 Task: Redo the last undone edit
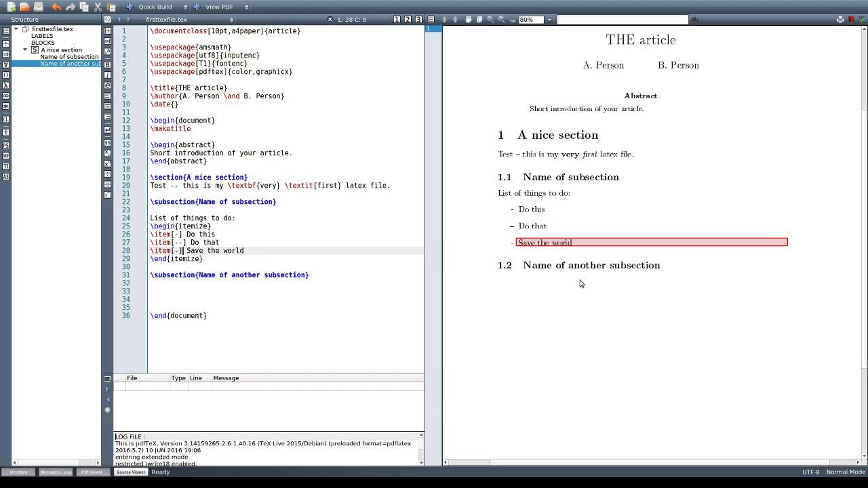pos(70,7)
